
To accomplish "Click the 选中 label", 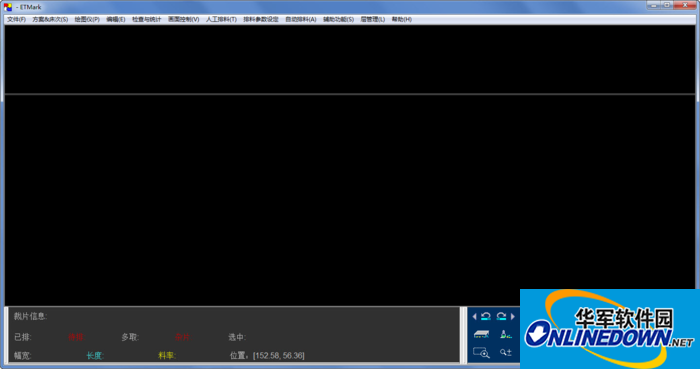I will [x=237, y=337].
